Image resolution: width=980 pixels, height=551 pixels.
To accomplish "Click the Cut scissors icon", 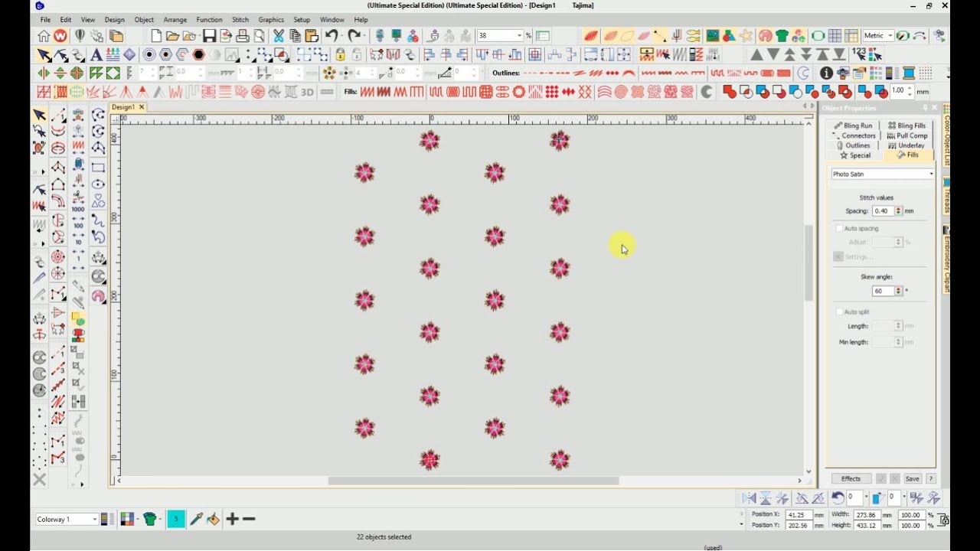I will 279,36.
